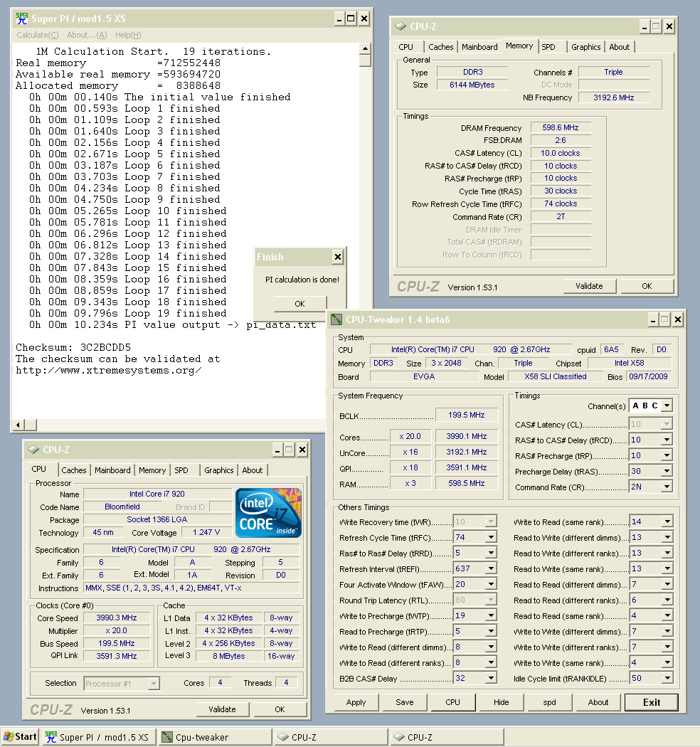Screen dimensions: 700x747
Task: Select first CPU-Z taskbar entry
Action: pyautogui.click(x=331, y=737)
